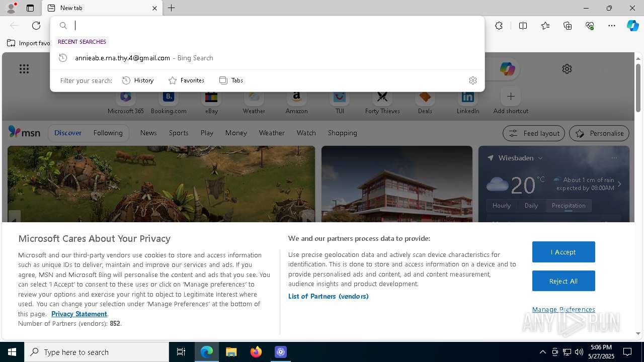The width and height of the screenshot is (644, 362).
Task: Switch feed to Following
Action: pyautogui.click(x=108, y=133)
